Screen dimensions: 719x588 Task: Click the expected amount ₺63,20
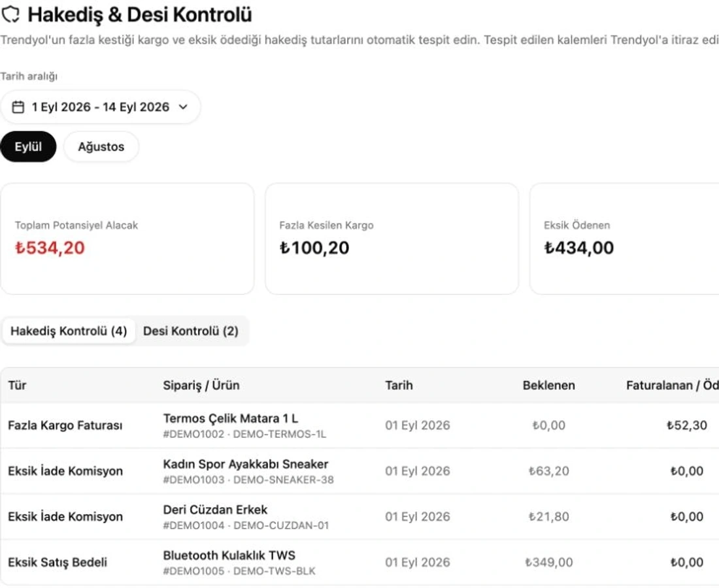pos(549,471)
